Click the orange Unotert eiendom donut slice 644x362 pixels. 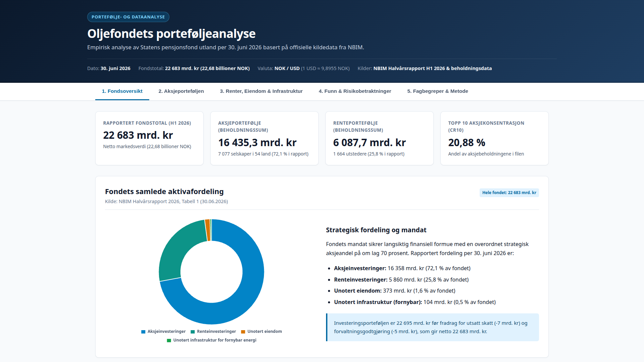[x=208, y=230]
